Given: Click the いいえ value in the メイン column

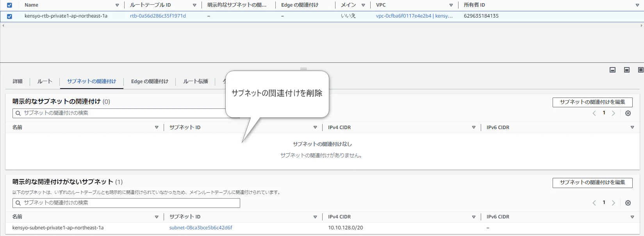Looking at the screenshot, I should (x=348, y=16).
